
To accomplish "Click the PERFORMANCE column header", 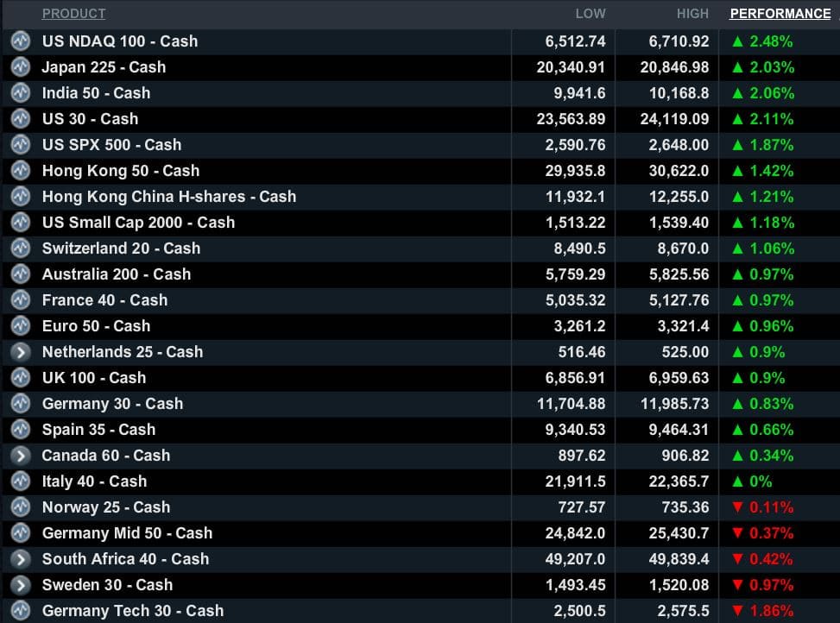I will (x=780, y=14).
